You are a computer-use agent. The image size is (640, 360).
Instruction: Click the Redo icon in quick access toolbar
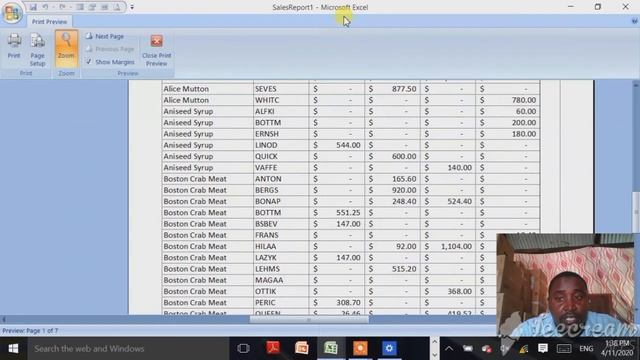click(62, 7)
